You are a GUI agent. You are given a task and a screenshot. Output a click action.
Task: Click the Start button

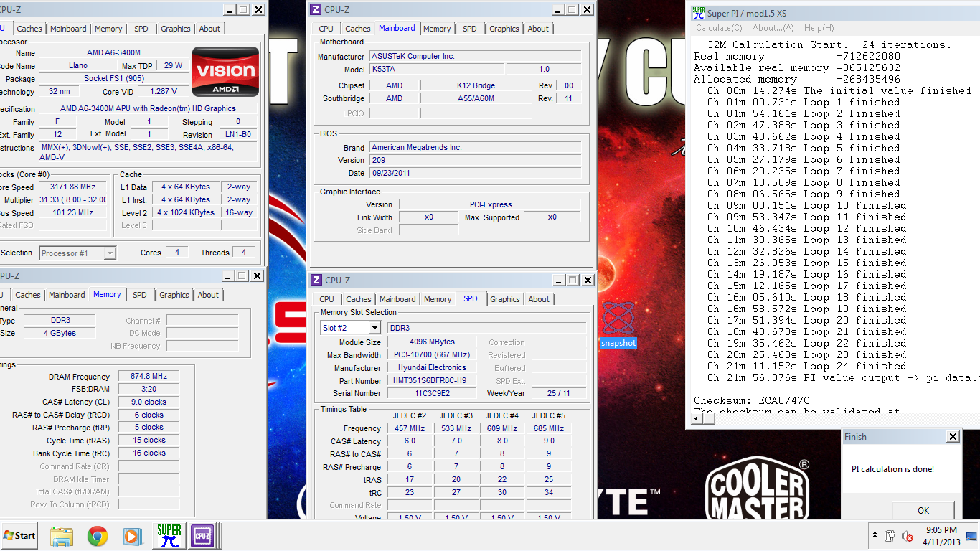click(x=19, y=535)
